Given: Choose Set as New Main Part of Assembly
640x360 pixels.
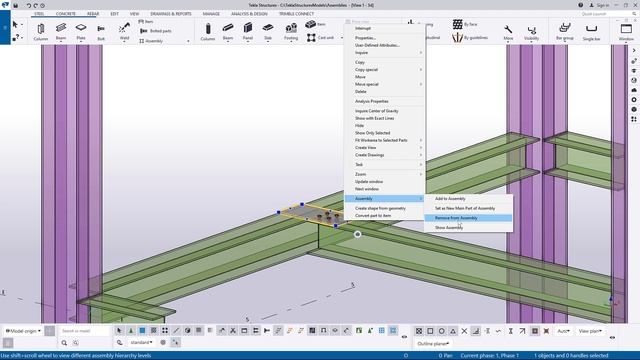Looking at the screenshot, I should pyautogui.click(x=468, y=208).
